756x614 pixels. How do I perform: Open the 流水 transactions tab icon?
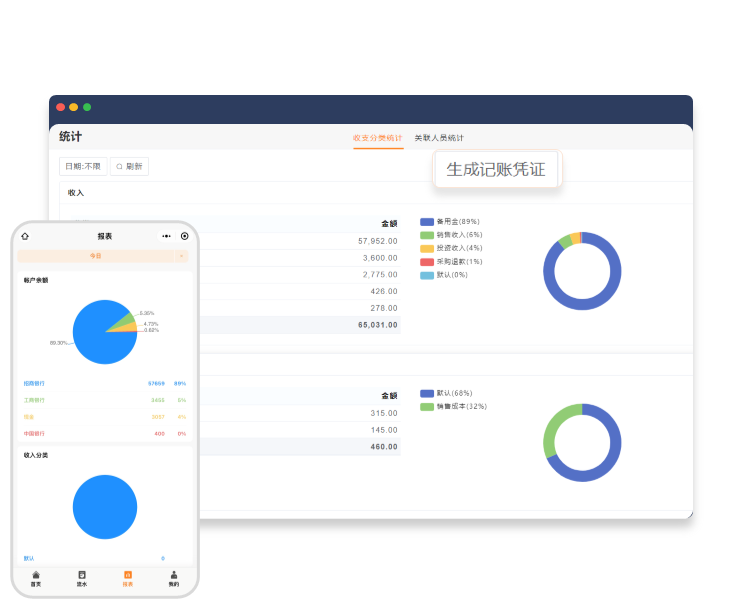[x=82, y=575]
